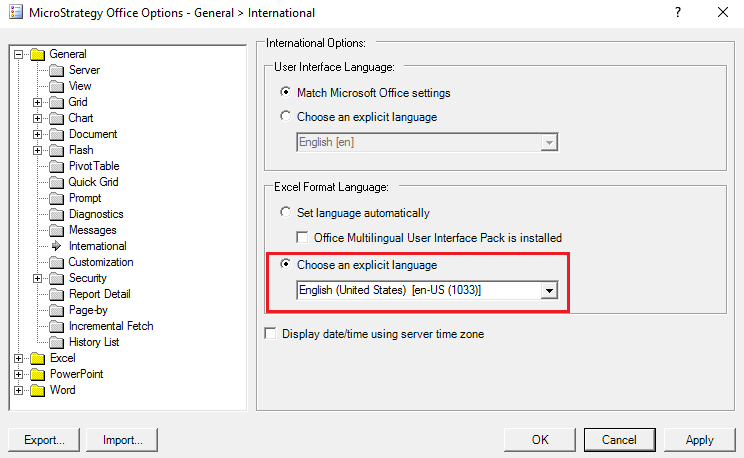Select the PivotTable tree item label
Viewport: 744px width, 458px height.
tap(94, 166)
